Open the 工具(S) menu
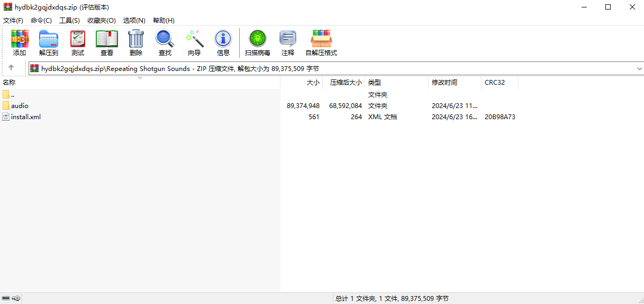This screenshot has width=644, height=304. (x=69, y=20)
